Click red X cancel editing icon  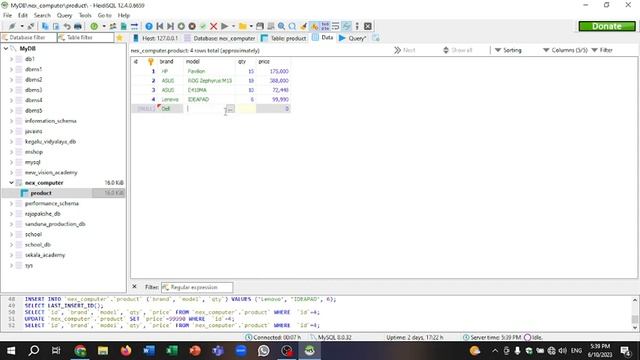pyautogui.click(x=213, y=26)
